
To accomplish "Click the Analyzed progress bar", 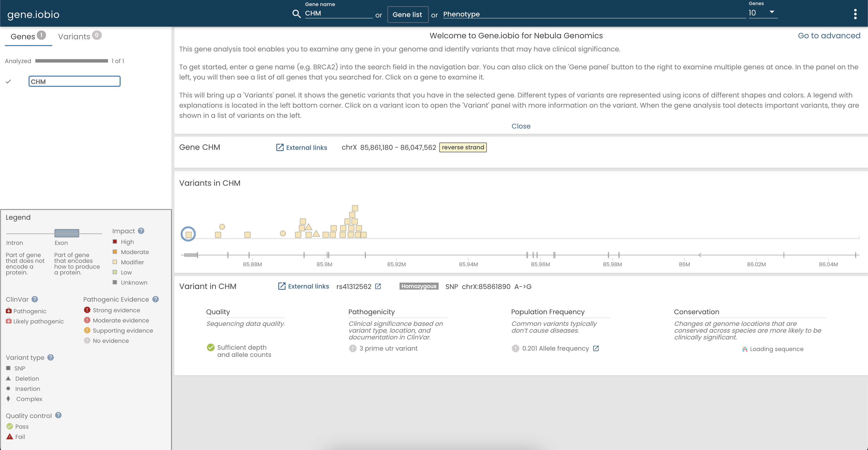I will 71,61.
